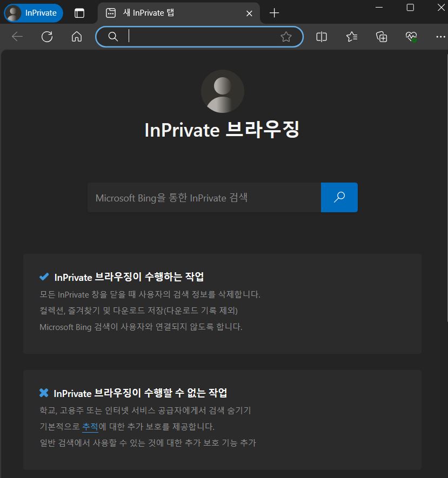Click the InPrivate profile badge
The width and height of the screenshot is (448, 478).
point(34,13)
